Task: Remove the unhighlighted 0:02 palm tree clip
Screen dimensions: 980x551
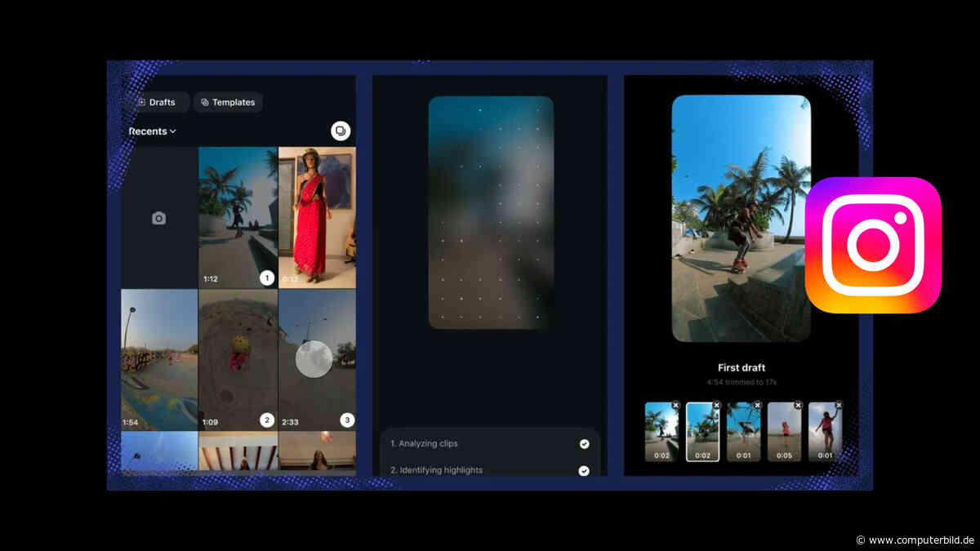Action: coord(675,405)
